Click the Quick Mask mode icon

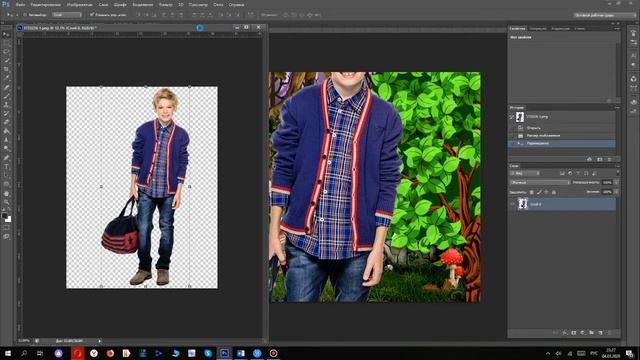tap(7, 228)
